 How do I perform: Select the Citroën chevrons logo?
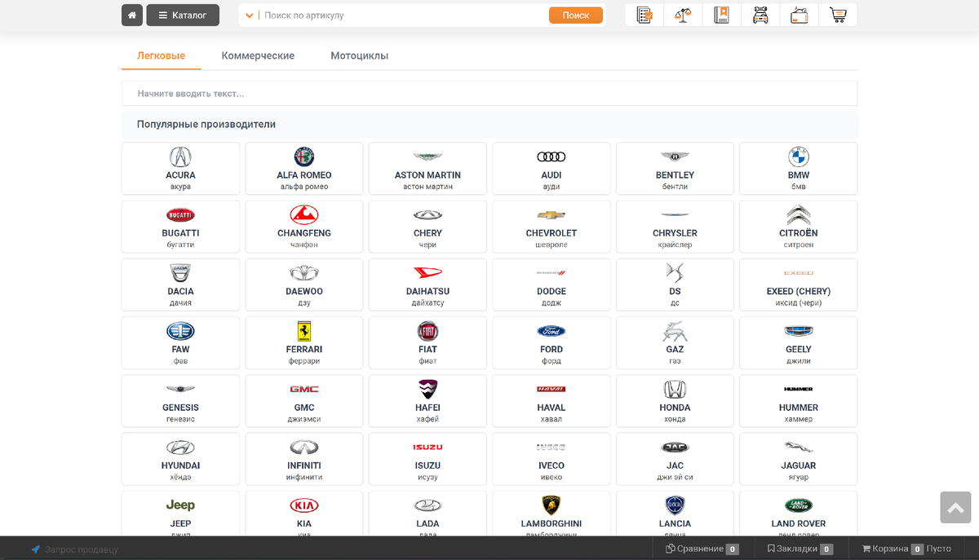799,215
